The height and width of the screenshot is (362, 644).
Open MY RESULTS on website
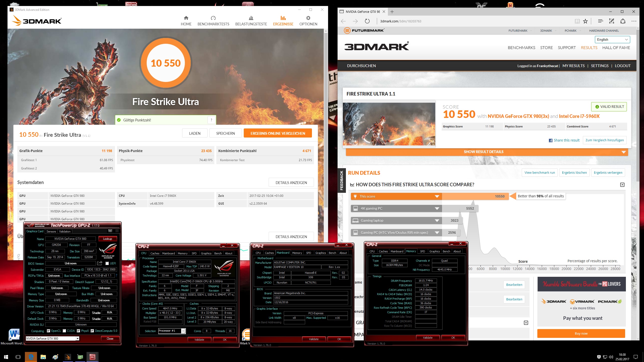click(573, 66)
